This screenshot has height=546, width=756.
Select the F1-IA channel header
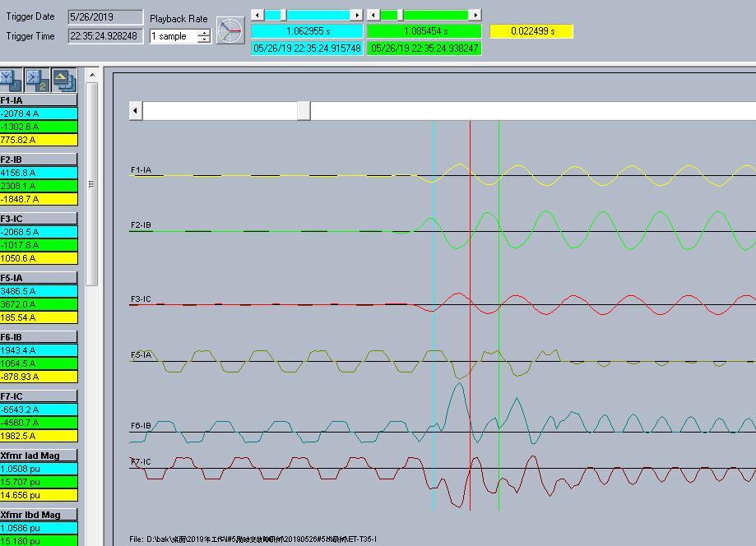point(39,100)
